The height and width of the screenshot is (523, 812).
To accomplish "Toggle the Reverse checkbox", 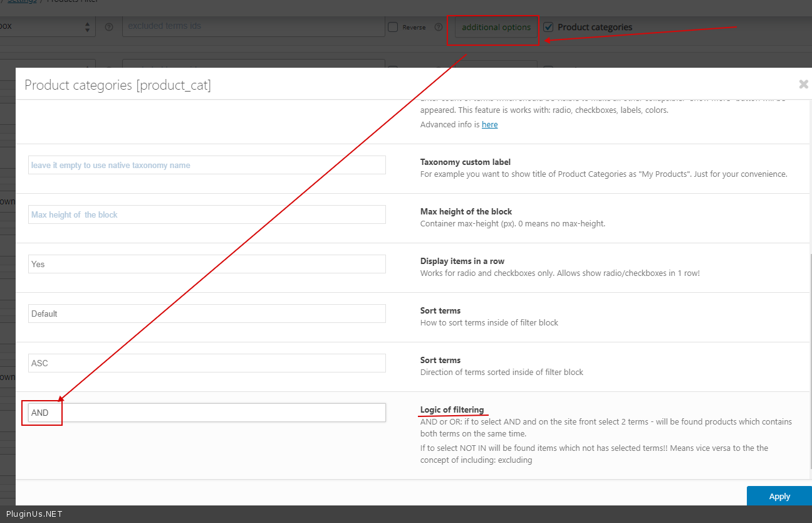I will tap(393, 27).
